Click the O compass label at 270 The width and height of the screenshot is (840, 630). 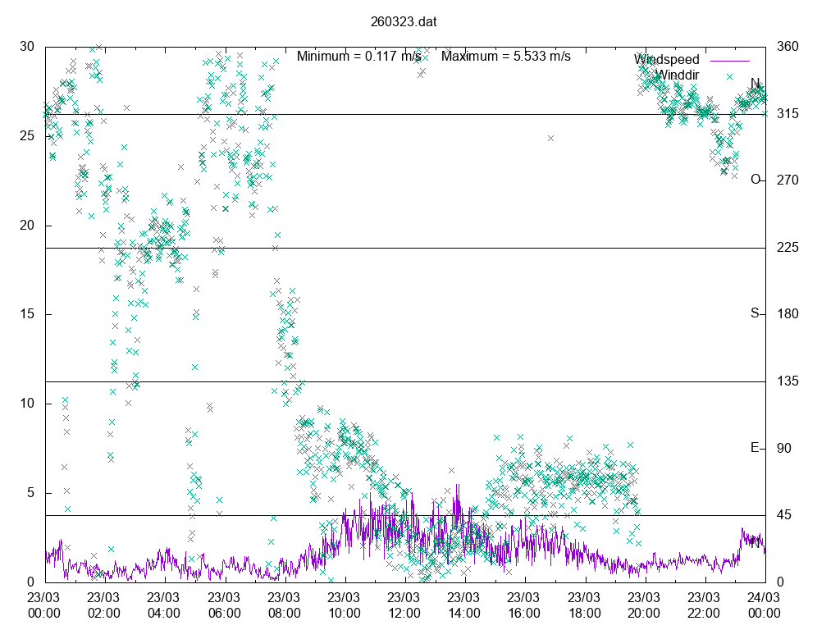pyautogui.click(x=755, y=180)
